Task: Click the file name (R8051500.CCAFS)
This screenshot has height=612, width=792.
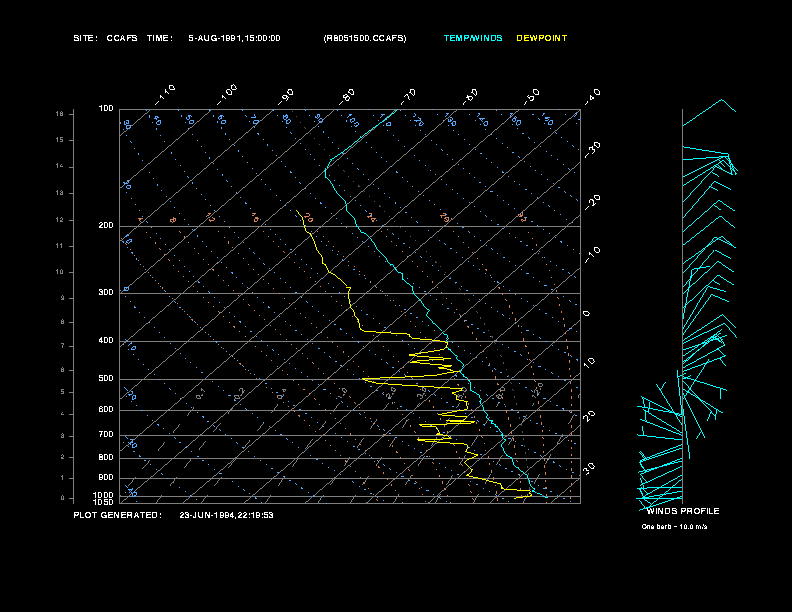Action: 365,38
